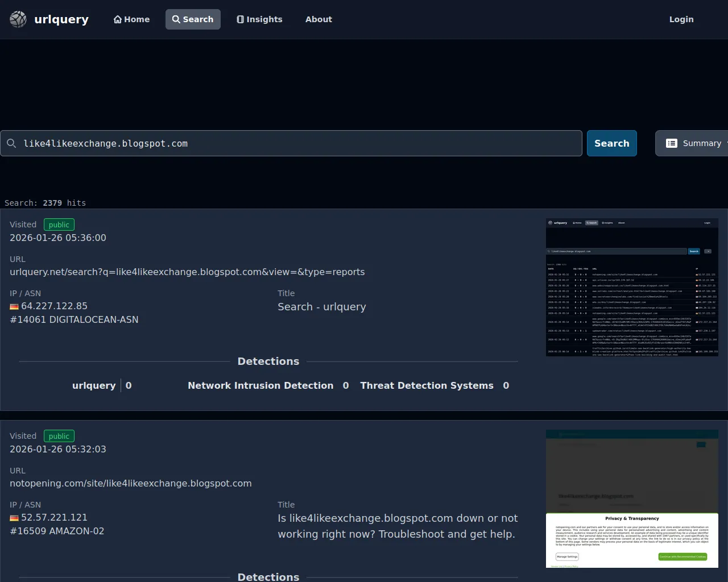Click the German flag beside 52.57.221.121
Viewport: 728px width, 582px height.
coord(14,518)
